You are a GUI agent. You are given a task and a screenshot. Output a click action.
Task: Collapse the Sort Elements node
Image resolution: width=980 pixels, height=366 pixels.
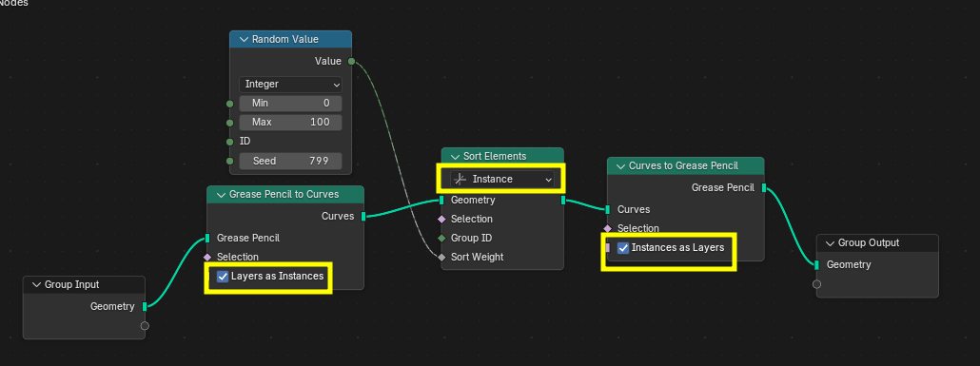pos(455,156)
